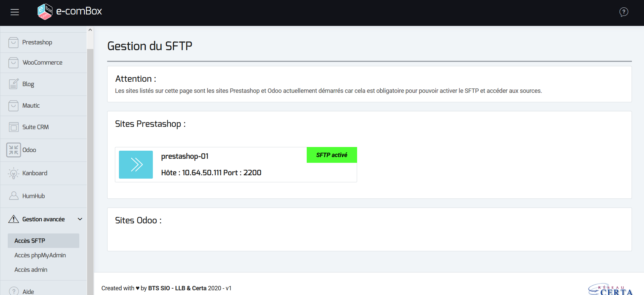The image size is (644, 295).
Task: Click the Sites Odoo heading
Action: click(138, 220)
